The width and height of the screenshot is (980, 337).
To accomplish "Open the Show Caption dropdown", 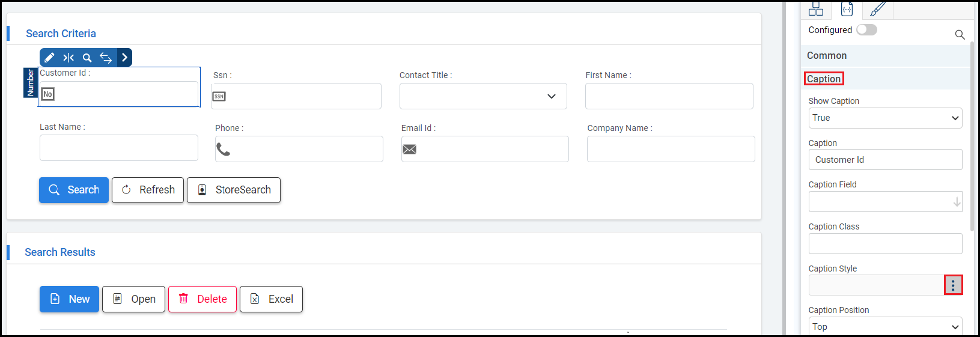I will coord(885,118).
